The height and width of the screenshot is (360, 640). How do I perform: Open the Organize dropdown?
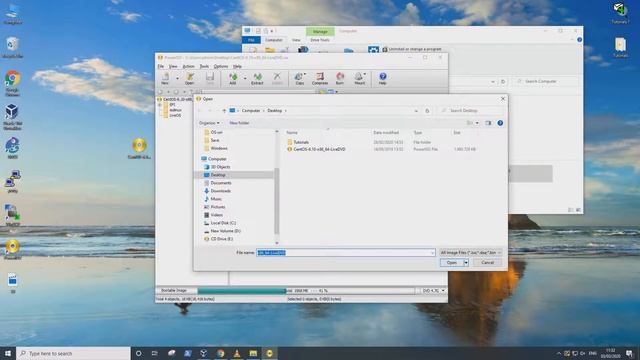point(209,123)
